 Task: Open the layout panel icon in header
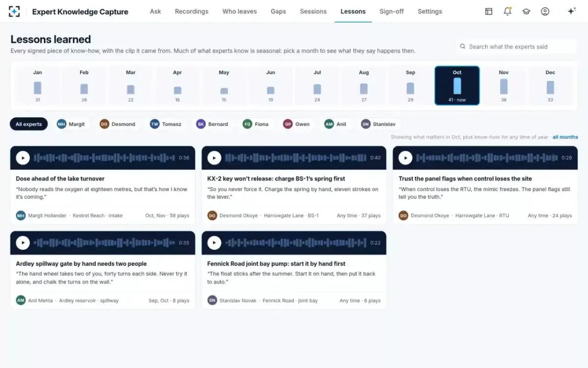(489, 11)
